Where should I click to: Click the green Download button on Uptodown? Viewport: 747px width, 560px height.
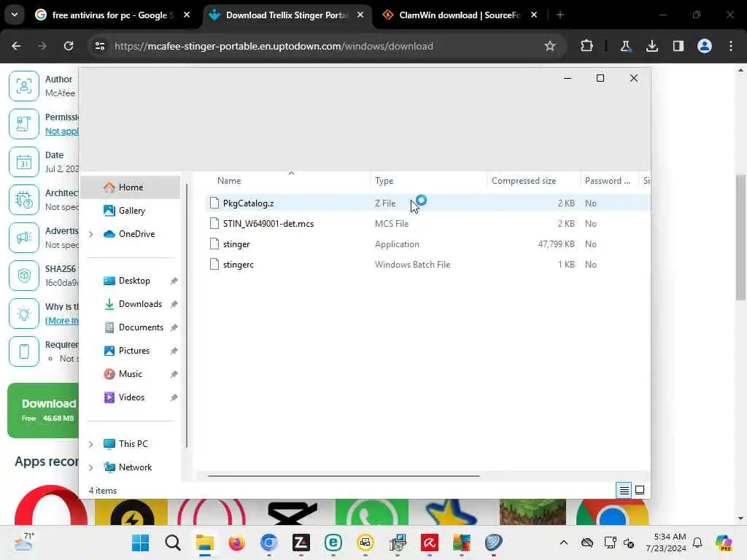pyautogui.click(x=43, y=411)
